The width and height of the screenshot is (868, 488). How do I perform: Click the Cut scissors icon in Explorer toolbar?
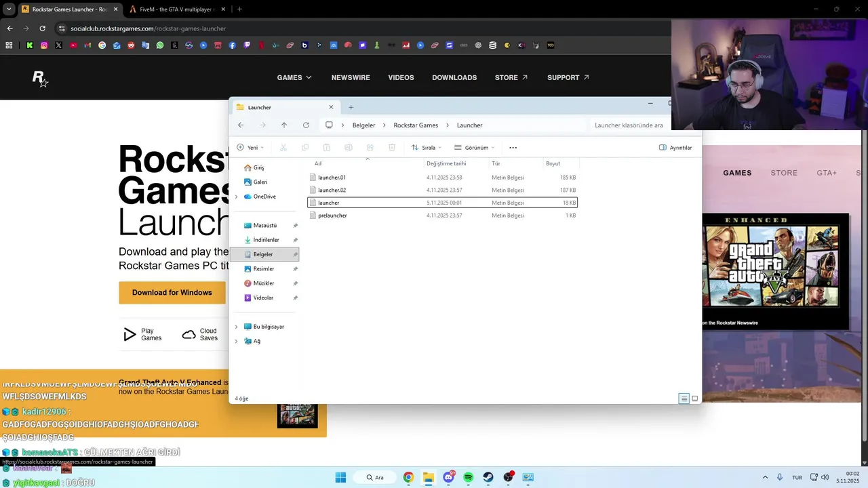283,148
